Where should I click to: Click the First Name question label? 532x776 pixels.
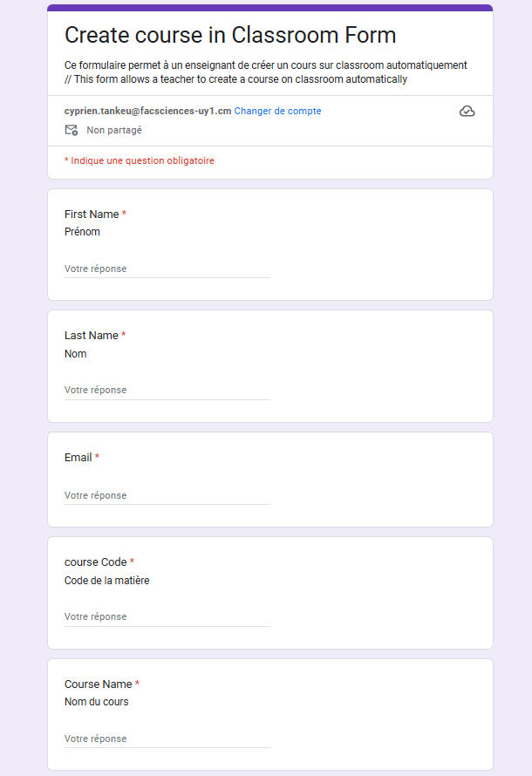coord(92,214)
